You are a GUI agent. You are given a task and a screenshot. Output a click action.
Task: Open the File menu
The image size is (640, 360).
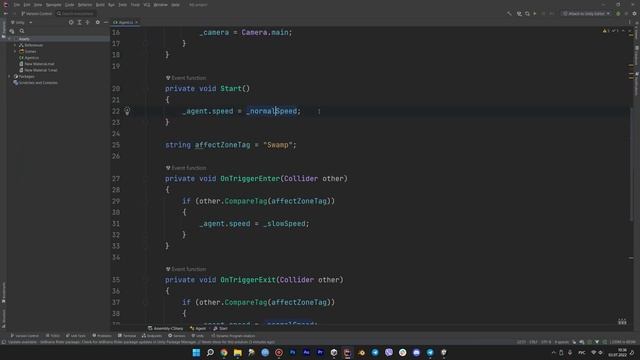[16, 5]
